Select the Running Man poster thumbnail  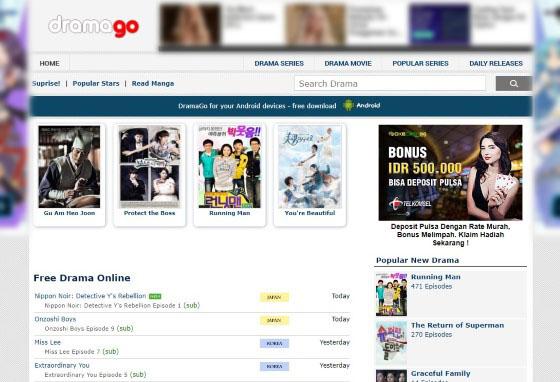[x=230, y=167]
